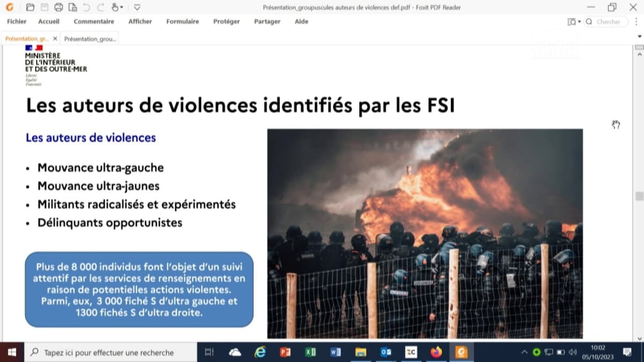Expand the Hand tool dropdown arrow
Image resolution: width=644 pixels, height=362 pixels.
point(122,8)
